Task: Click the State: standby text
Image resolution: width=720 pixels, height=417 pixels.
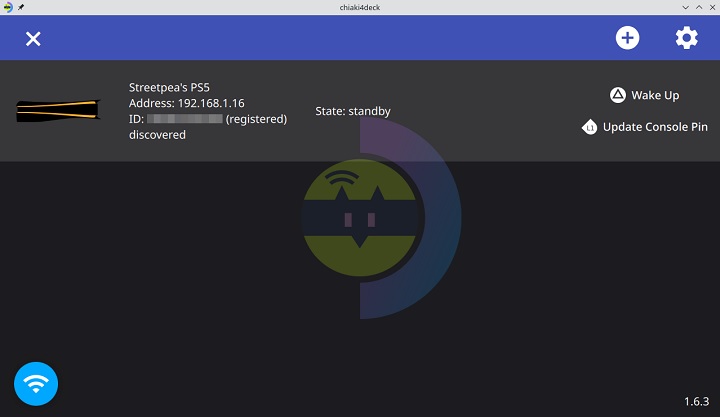Action: pyautogui.click(x=353, y=111)
